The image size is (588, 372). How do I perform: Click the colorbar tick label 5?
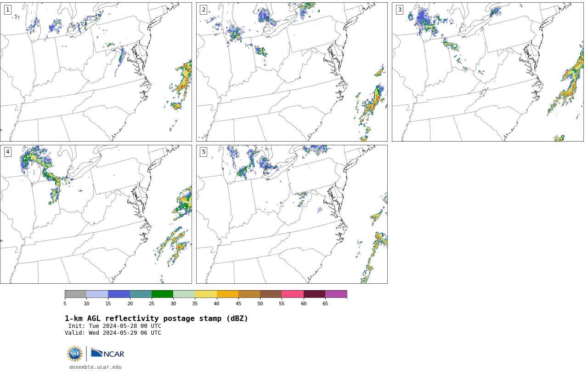[x=65, y=303]
